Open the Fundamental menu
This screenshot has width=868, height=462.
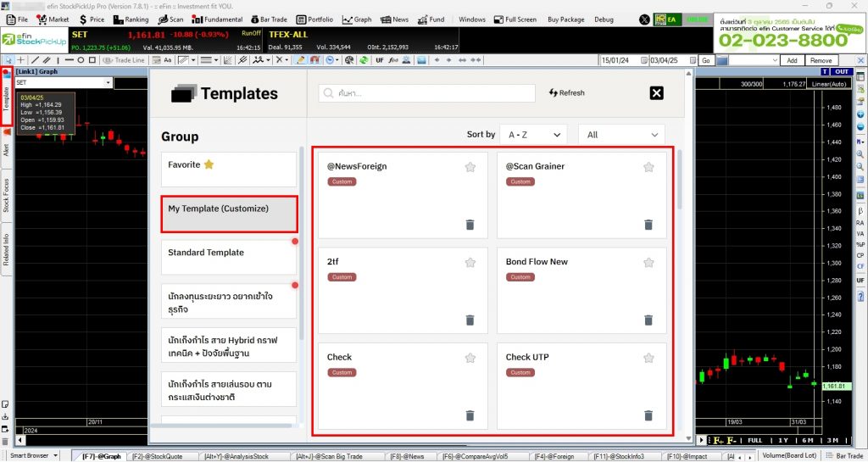coord(217,19)
